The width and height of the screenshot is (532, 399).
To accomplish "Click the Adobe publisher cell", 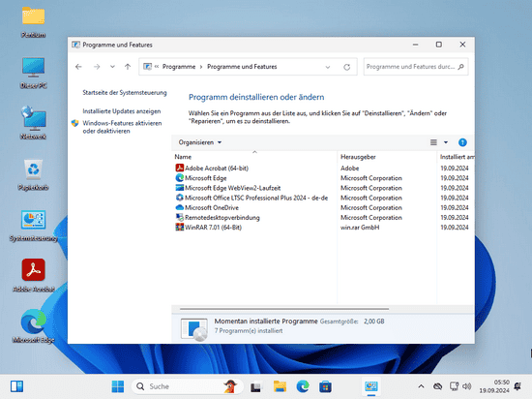I will click(x=349, y=168).
